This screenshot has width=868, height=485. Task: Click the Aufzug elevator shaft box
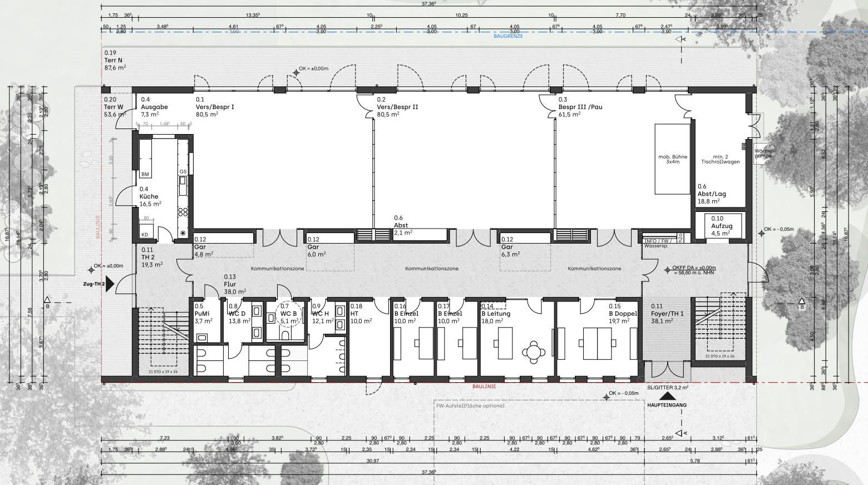click(723, 226)
